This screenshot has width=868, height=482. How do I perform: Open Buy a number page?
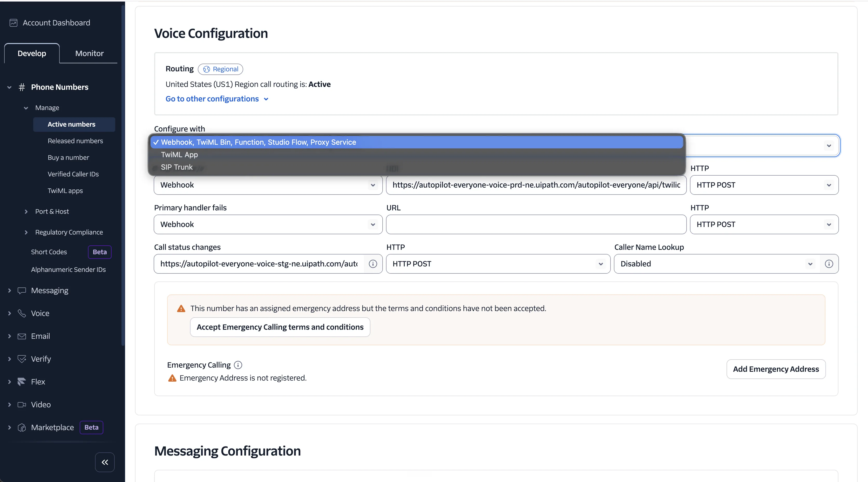[x=69, y=158]
